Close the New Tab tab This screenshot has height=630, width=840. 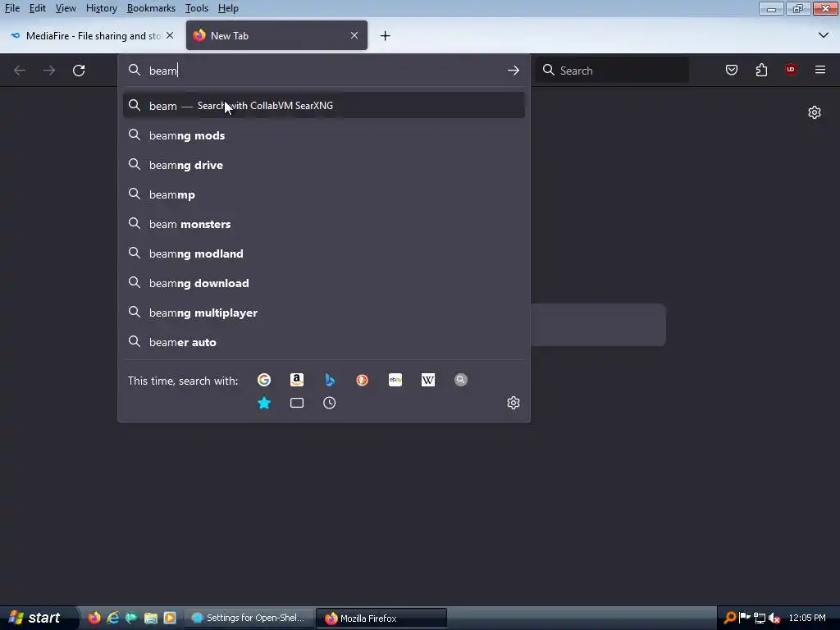click(354, 35)
